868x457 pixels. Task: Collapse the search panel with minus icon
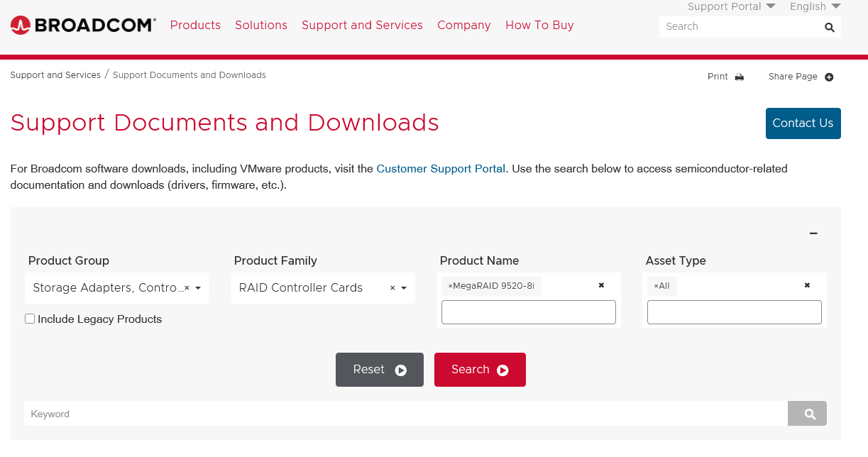[x=813, y=233]
